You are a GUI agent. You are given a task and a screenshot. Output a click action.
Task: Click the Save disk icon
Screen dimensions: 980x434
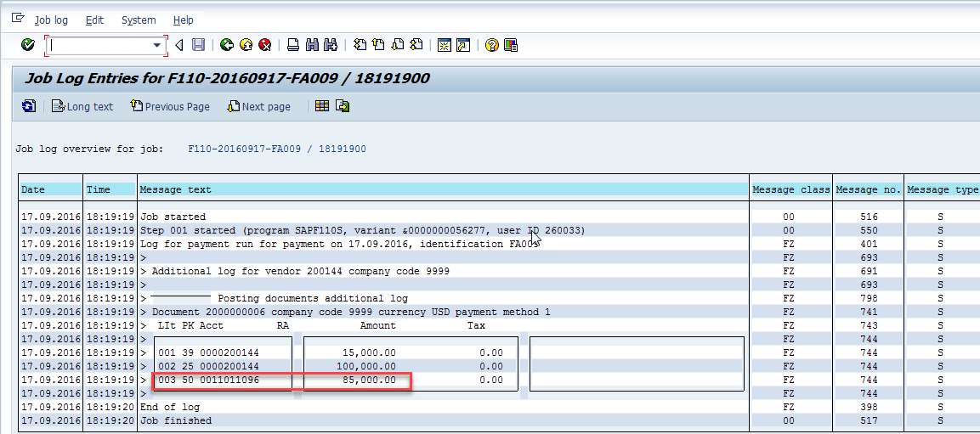[x=198, y=45]
